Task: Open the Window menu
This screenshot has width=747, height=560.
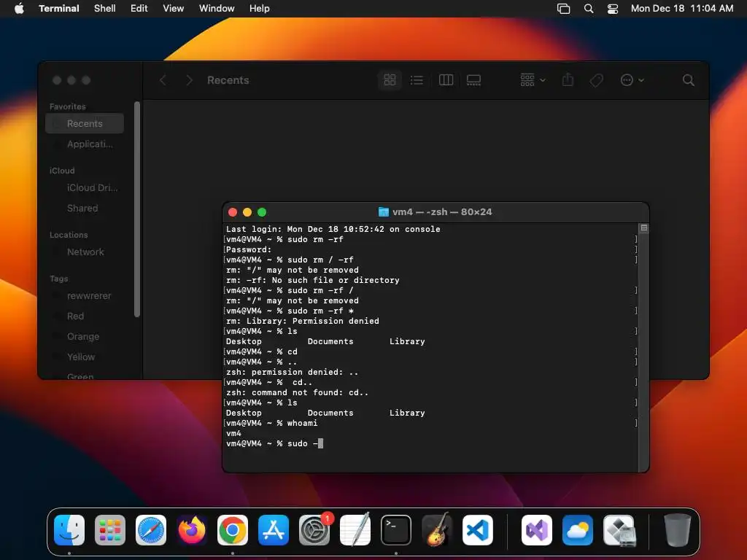Action: 217,9
